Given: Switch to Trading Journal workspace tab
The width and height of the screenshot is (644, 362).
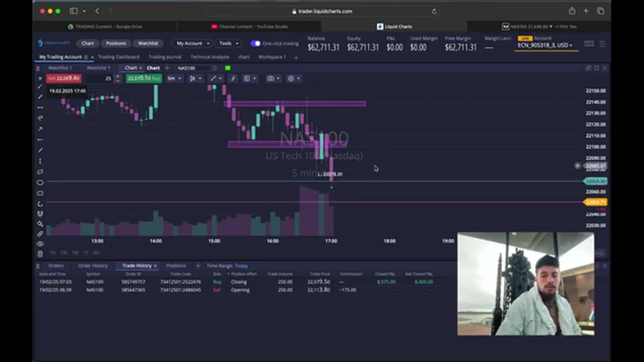Looking at the screenshot, I should coord(165,57).
